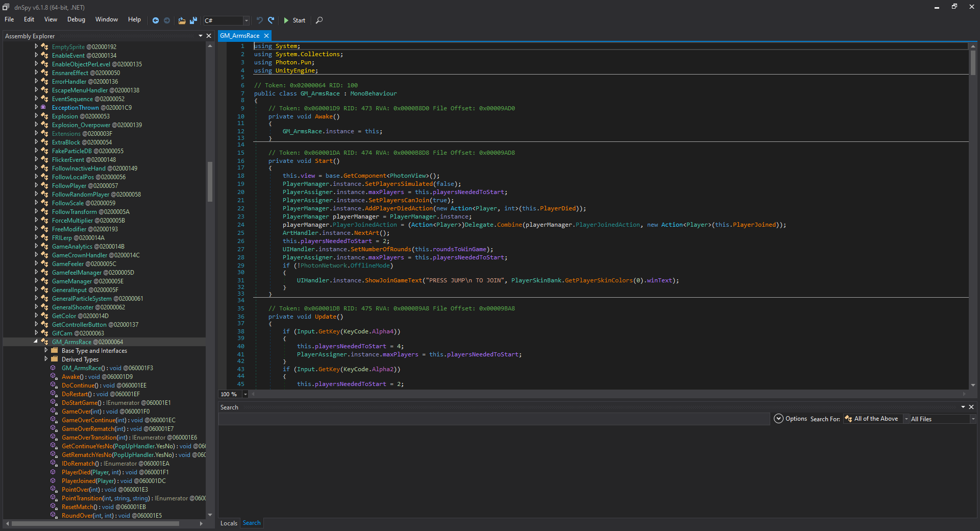Click the Save All disk icon
This screenshot has height=531, width=980.
(x=193, y=20)
